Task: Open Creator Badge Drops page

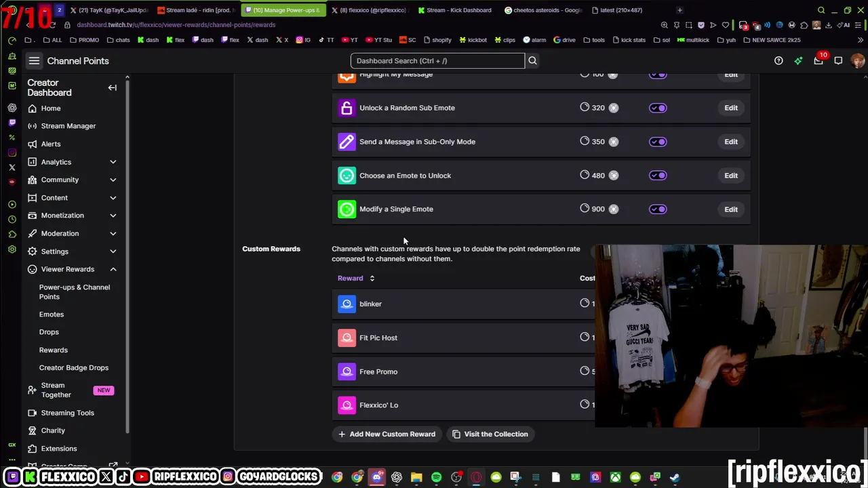Action: point(74,367)
